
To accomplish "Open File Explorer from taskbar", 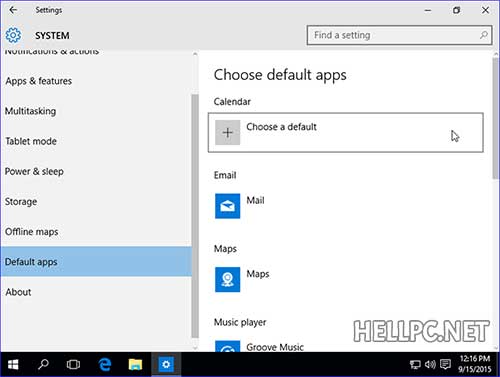I will 135,365.
